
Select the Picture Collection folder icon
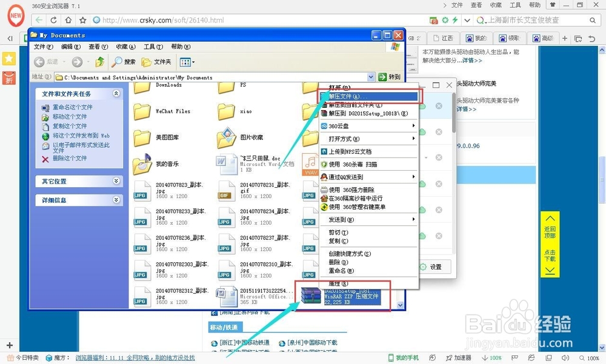(x=227, y=138)
